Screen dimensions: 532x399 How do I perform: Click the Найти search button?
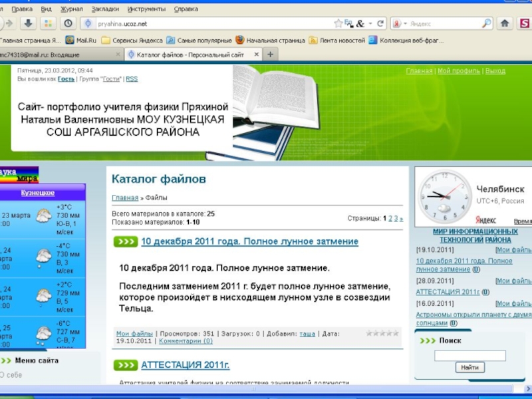[470, 368]
